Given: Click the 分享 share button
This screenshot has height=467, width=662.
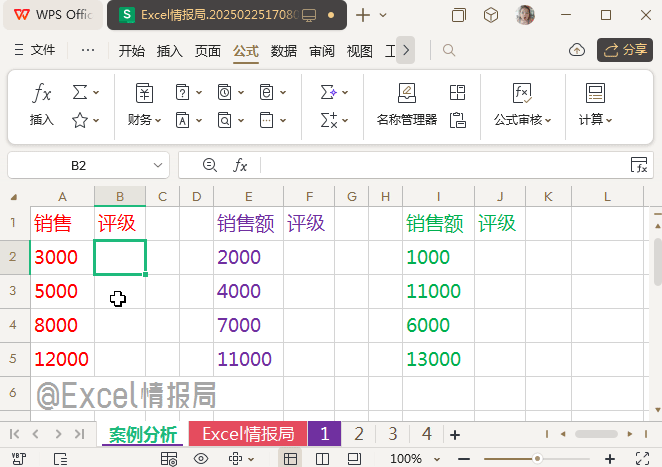Looking at the screenshot, I should click(625, 50).
